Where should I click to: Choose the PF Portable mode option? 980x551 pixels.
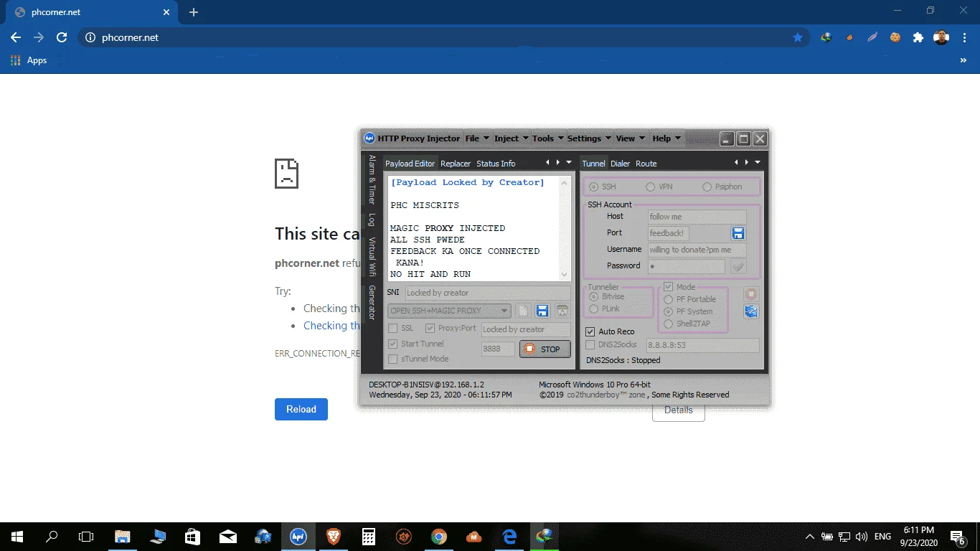pos(669,299)
